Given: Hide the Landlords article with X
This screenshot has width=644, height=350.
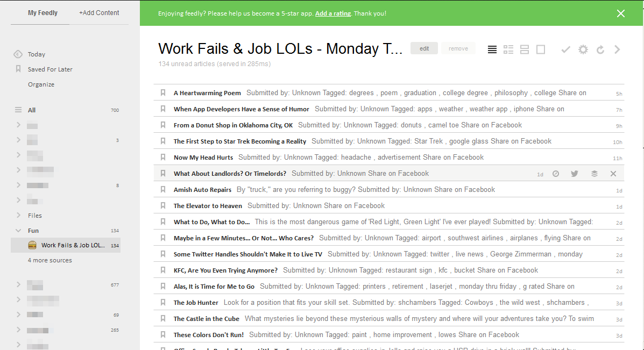Looking at the screenshot, I should 613,174.
